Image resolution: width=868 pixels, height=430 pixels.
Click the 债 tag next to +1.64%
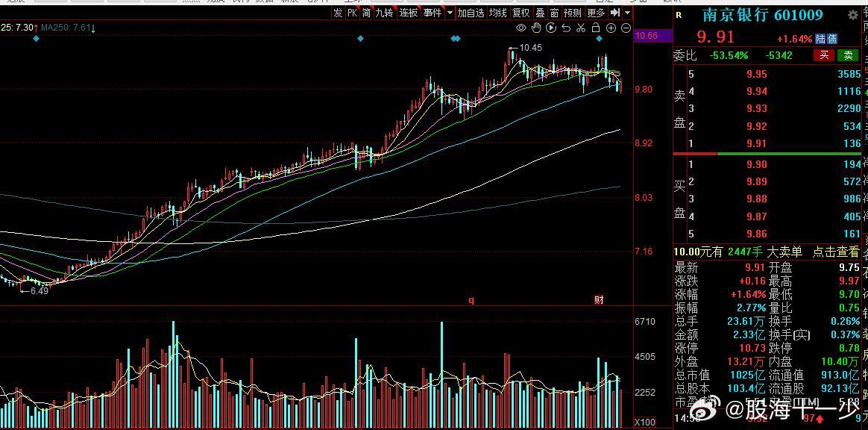[x=832, y=39]
